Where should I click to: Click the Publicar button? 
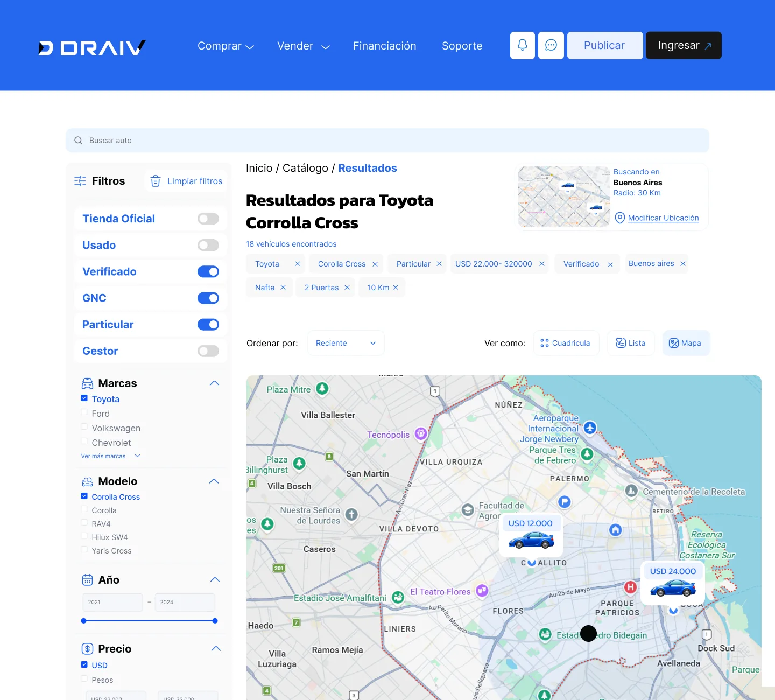(x=605, y=45)
